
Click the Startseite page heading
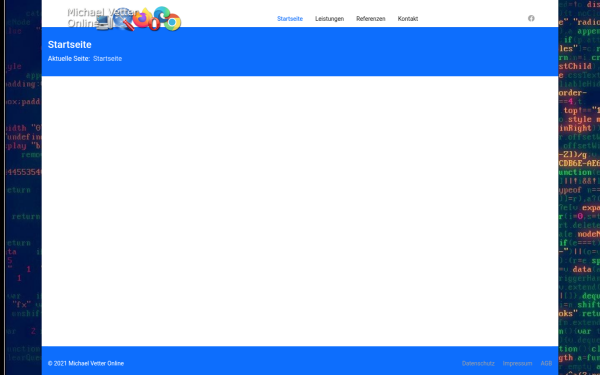click(x=70, y=45)
